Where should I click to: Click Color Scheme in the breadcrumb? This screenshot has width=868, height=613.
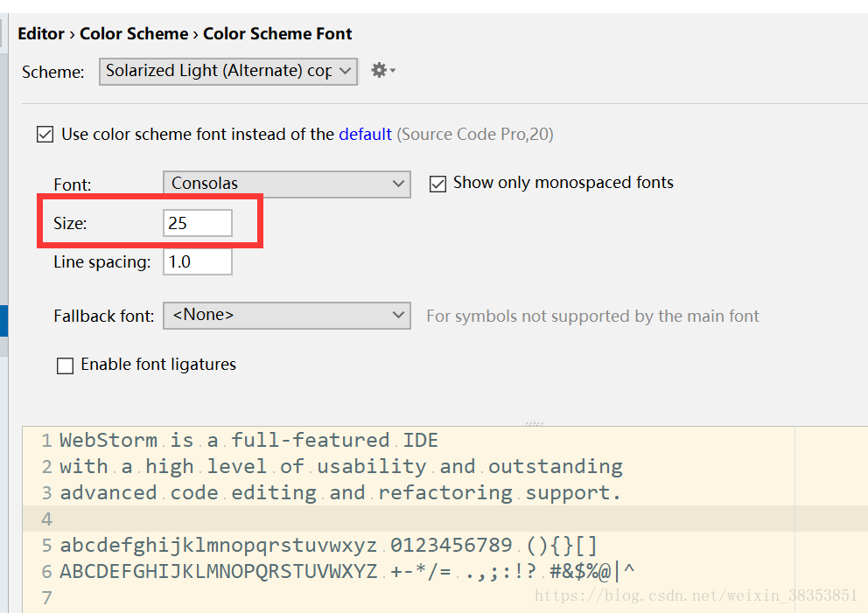[134, 34]
